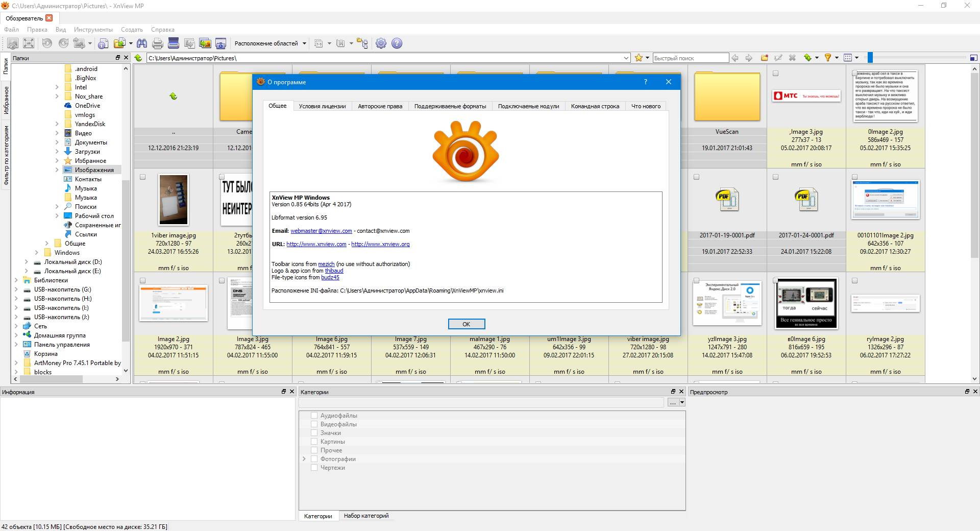
Task: Click the Быстрый поиск search field
Action: 691,58
